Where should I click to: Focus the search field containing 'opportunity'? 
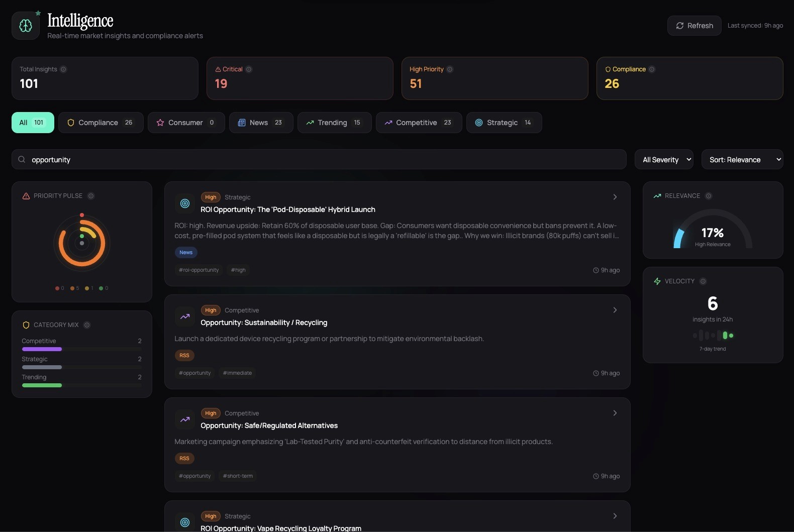pyautogui.click(x=319, y=160)
